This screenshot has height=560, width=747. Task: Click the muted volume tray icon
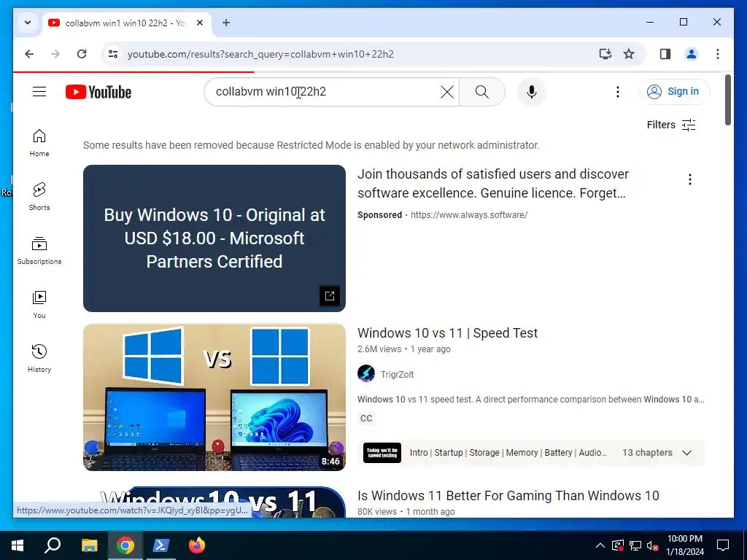(653, 545)
